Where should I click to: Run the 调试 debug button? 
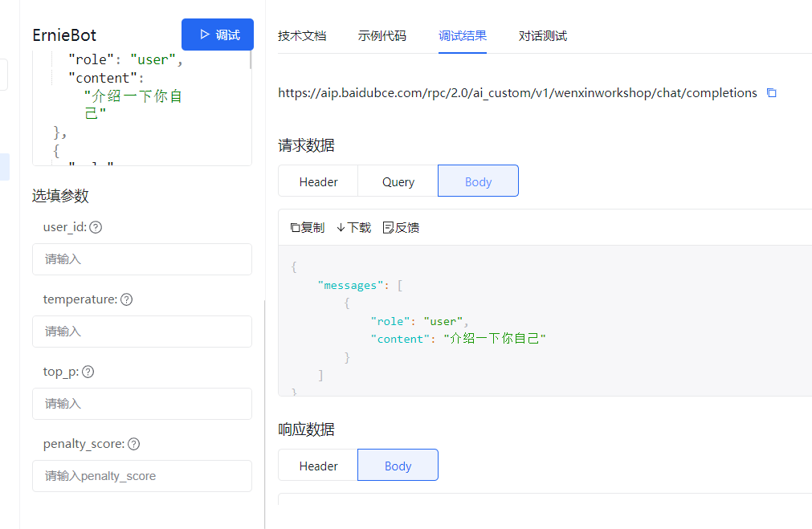coord(218,35)
